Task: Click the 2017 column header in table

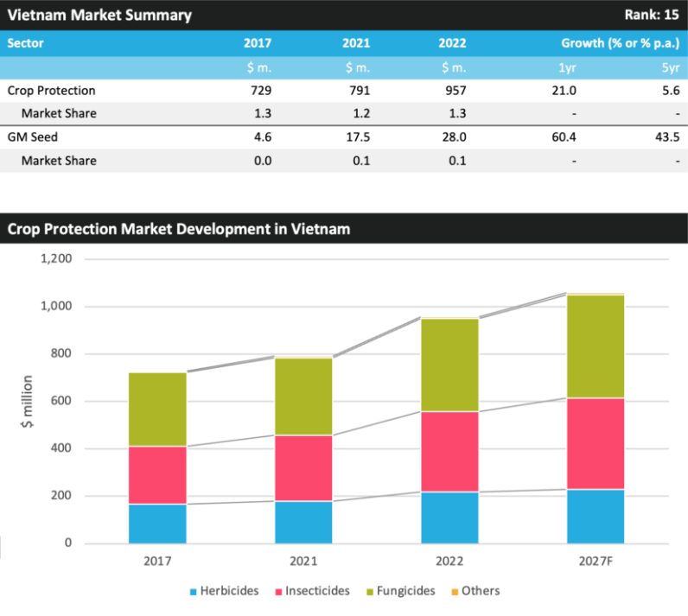Action: tap(257, 43)
